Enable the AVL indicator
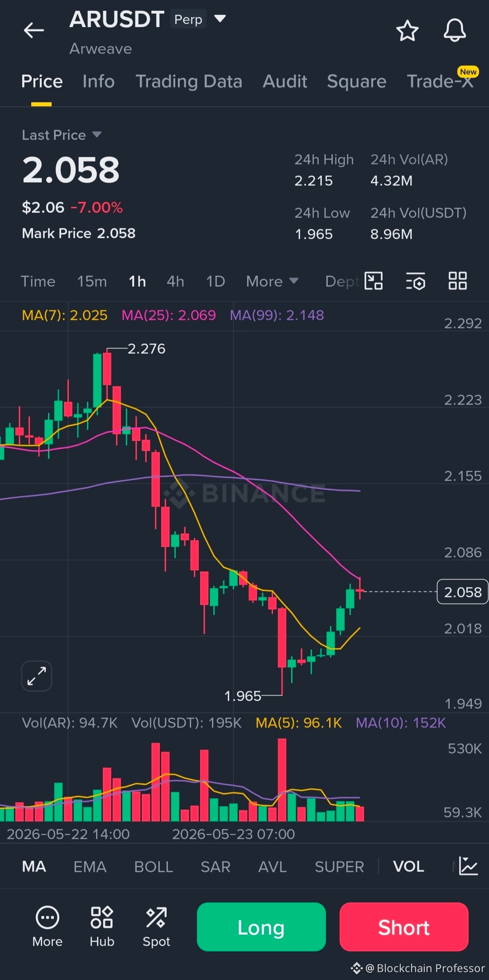This screenshot has width=489, height=980. pos(272,867)
